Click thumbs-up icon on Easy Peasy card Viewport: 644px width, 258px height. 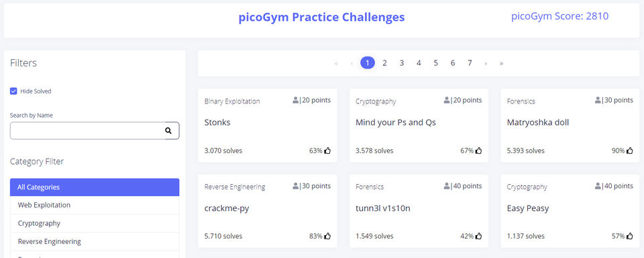[630, 236]
